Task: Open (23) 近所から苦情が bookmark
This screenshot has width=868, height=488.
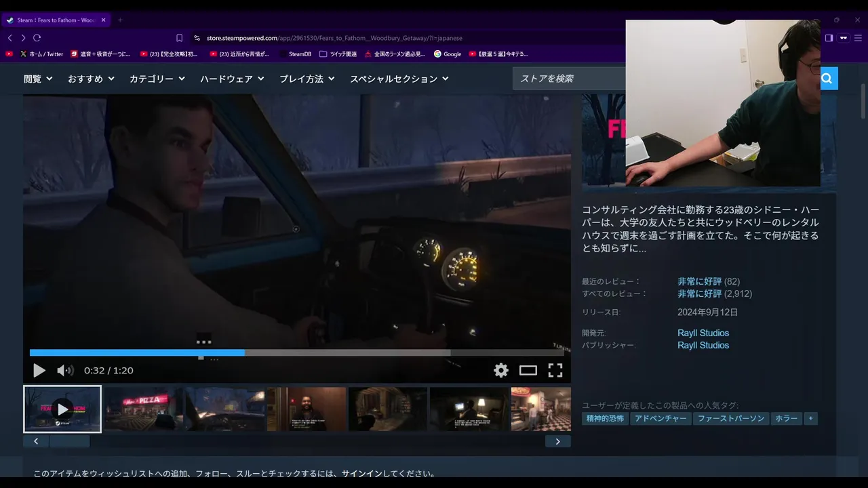Action: click(x=239, y=54)
